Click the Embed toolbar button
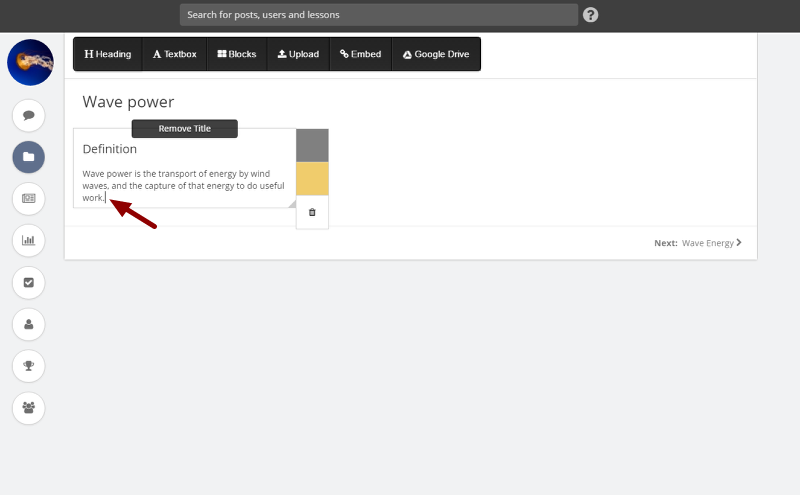Image resolution: width=800 pixels, height=495 pixels. [x=361, y=54]
